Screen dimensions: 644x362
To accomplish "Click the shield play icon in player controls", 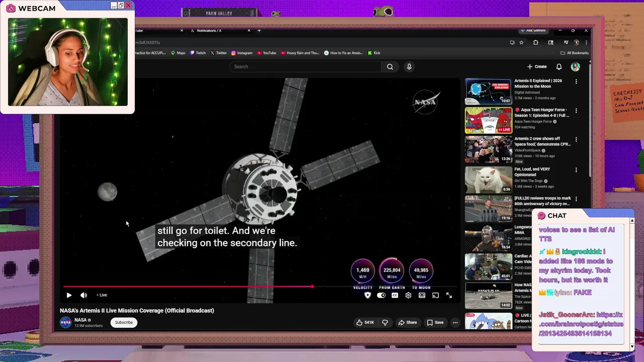I will pyautogui.click(x=368, y=296).
